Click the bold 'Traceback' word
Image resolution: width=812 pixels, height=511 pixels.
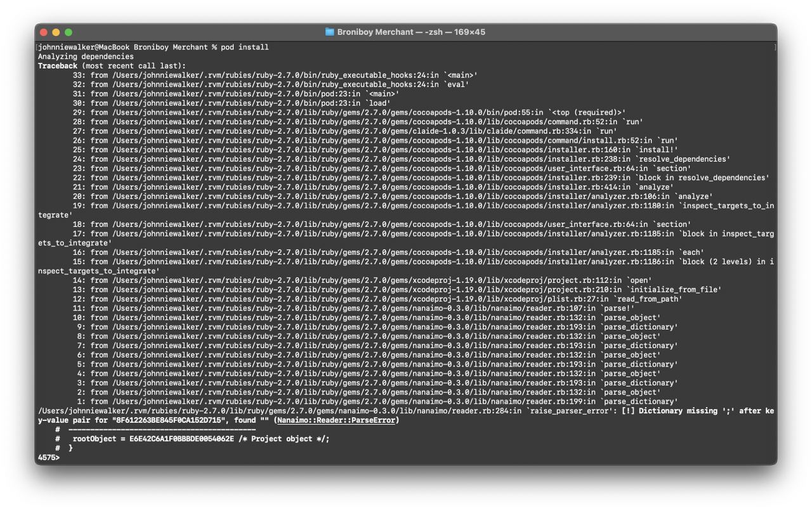coord(58,66)
